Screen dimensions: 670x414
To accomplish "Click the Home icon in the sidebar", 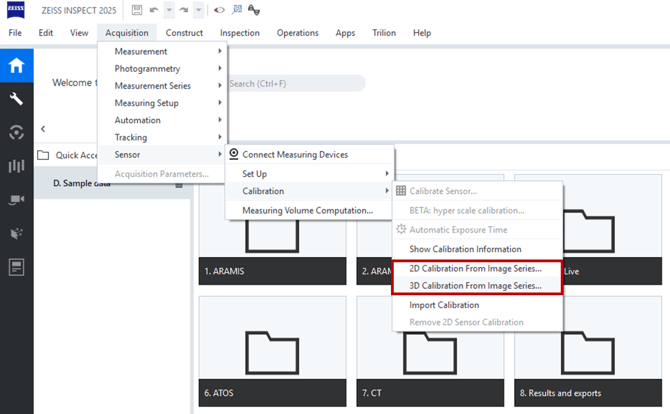I will click(x=16, y=66).
